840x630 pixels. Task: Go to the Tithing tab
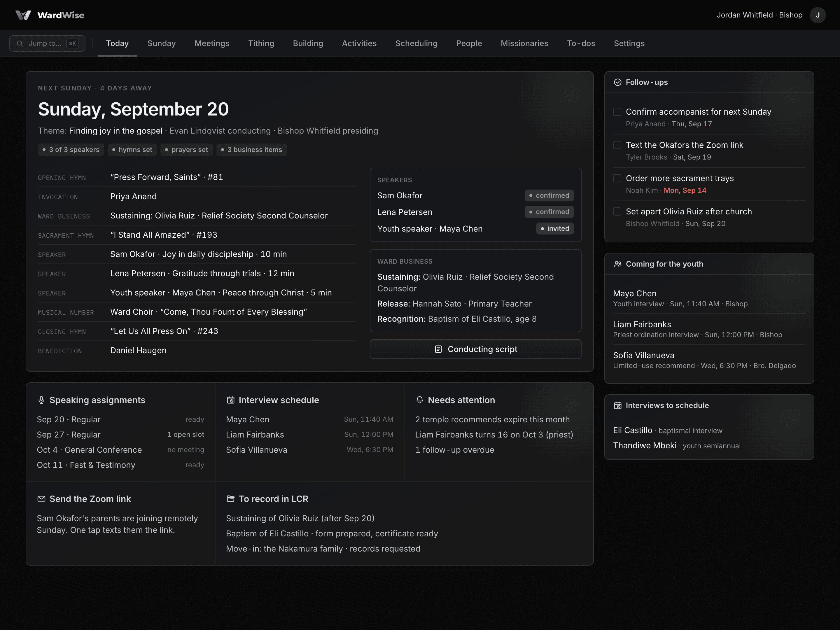click(261, 43)
